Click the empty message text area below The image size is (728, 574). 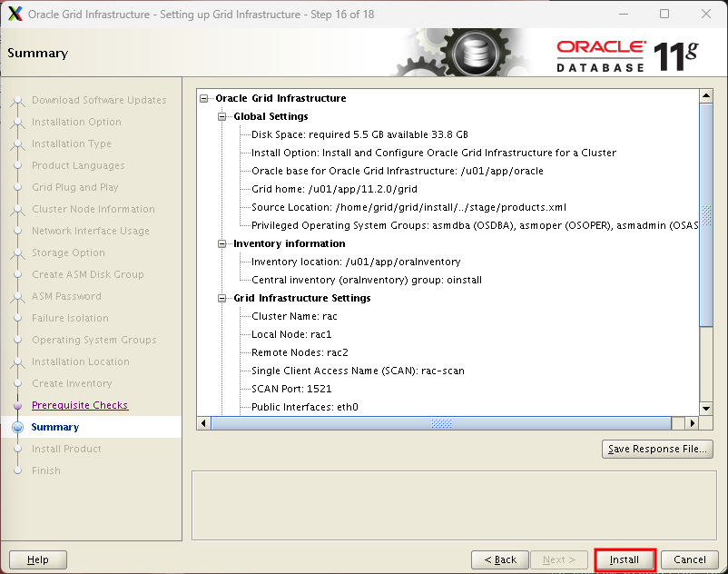tap(454, 506)
